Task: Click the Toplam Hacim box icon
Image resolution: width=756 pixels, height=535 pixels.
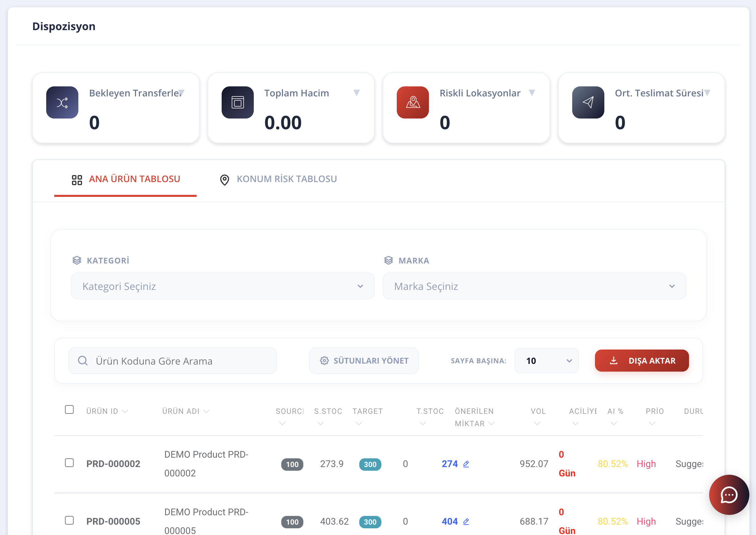Action: tap(237, 102)
